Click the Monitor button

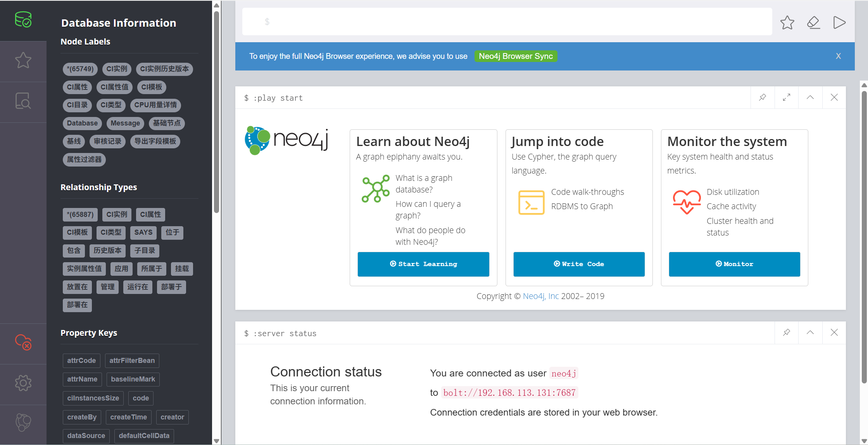point(734,264)
